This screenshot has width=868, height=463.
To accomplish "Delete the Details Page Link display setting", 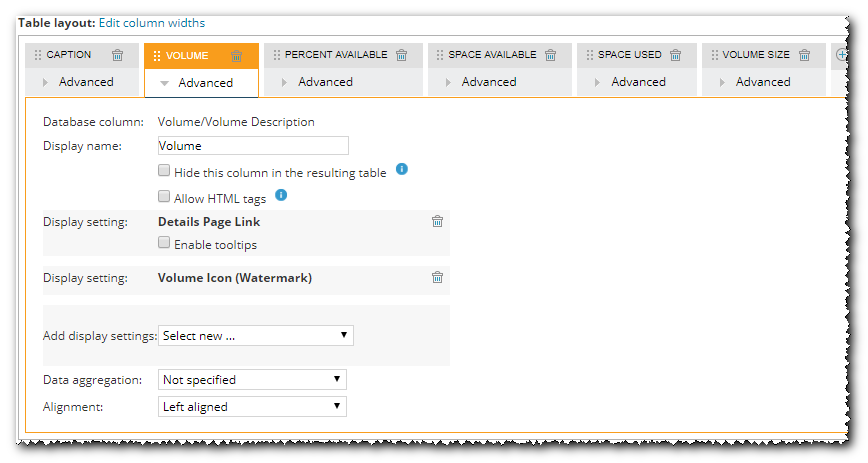I will point(437,222).
